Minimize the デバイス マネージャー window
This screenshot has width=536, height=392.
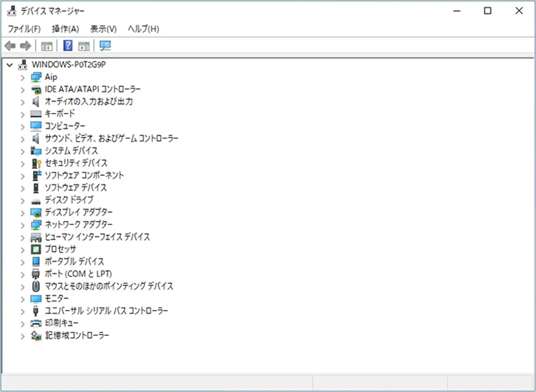pos(457,11)
